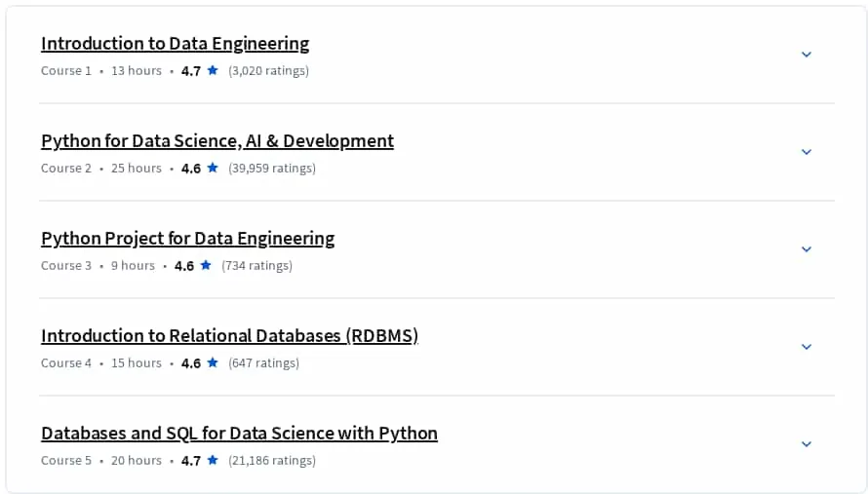Screen dimensions: 868x494
Task: Open Databases and SQL for Data Science with Python
Action: click(239, 434)
